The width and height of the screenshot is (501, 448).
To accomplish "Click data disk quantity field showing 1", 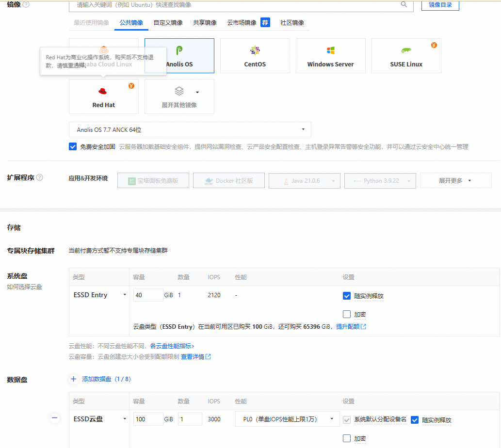I will click(x=190, y=419).
